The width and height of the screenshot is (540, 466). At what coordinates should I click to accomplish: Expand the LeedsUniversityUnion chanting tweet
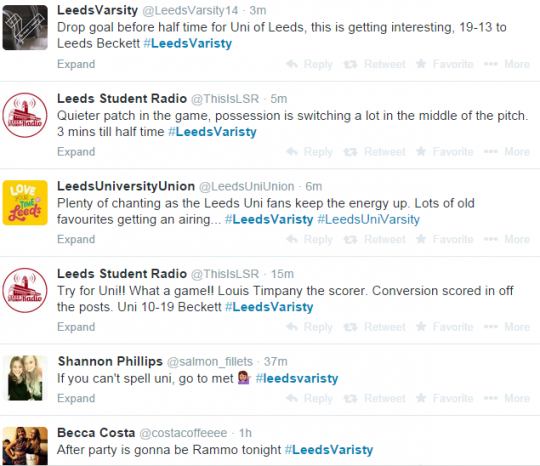pyautogui.click(x=76, y=239)
